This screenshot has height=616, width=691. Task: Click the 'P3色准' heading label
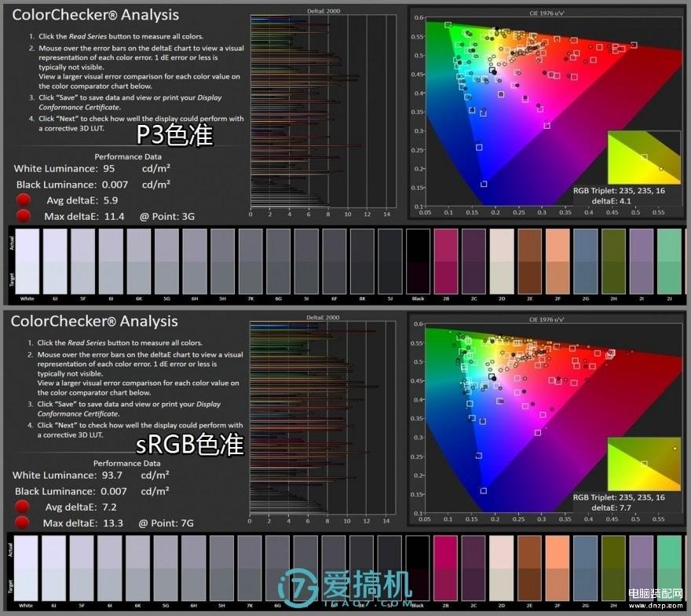click(174, 135)
